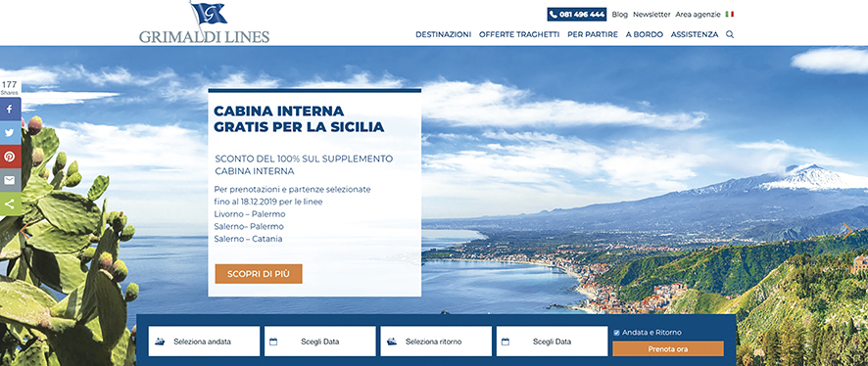868x366 pixels.
Task: Share on Facebook from side bar
Action: [x=10, y=109]
